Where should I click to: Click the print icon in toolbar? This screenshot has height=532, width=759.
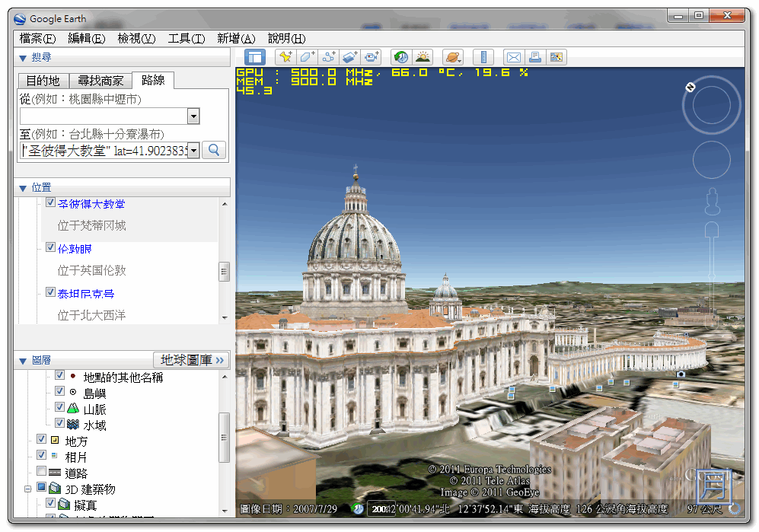click(x=535, y=57)
